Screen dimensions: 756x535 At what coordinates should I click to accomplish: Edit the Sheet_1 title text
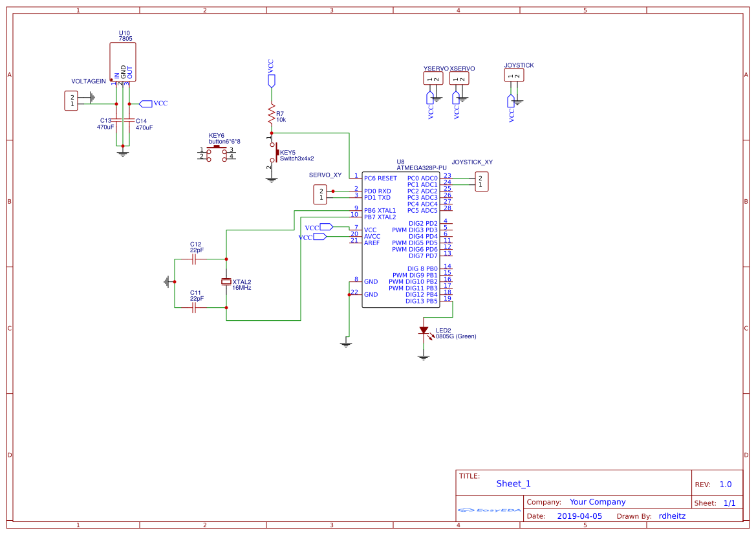(x=513, y=483)
